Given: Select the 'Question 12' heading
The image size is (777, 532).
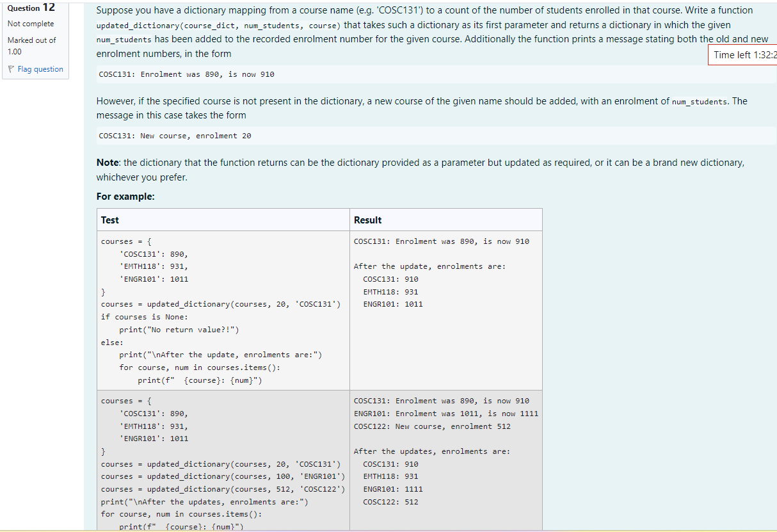Looking at the screenshot, I should [31, 7].
